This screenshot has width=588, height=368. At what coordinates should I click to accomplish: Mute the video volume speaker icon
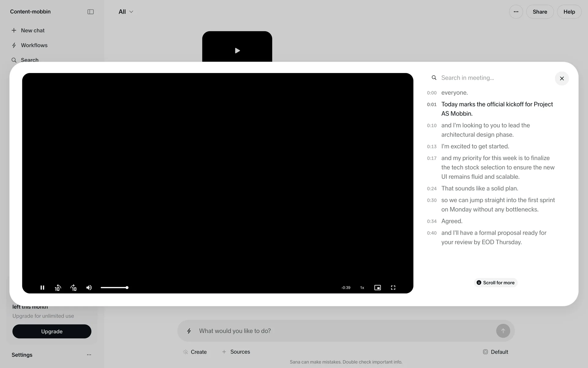click(89, 288)
